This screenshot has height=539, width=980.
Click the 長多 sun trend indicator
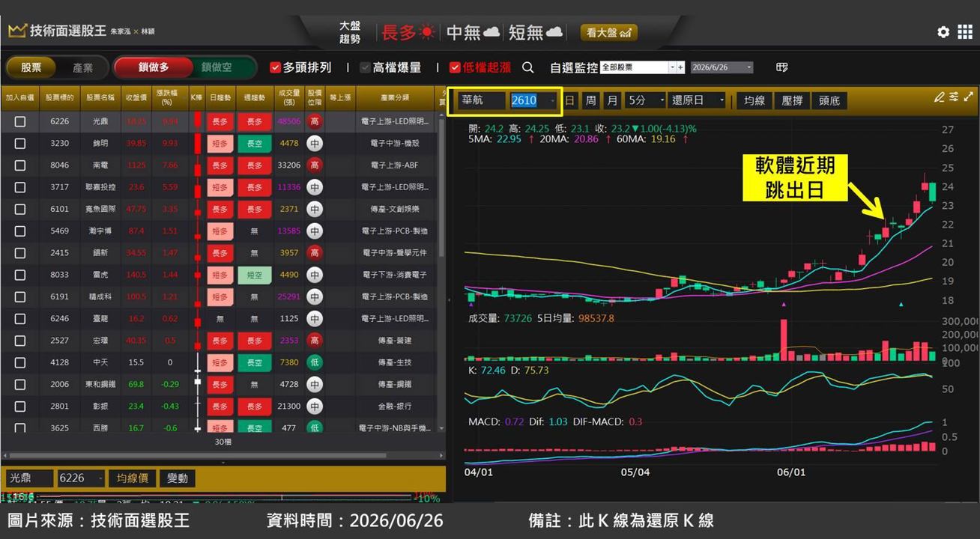[x=408, y=32]
